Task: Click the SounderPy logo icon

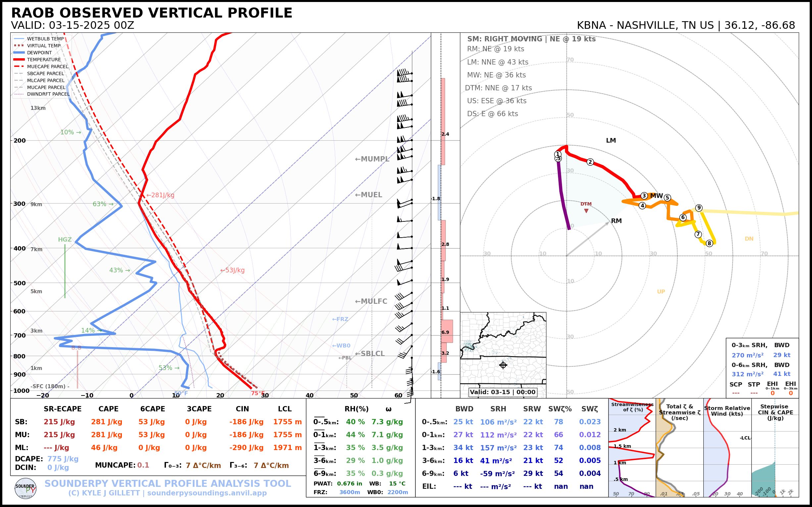Action: coord(25,488)
